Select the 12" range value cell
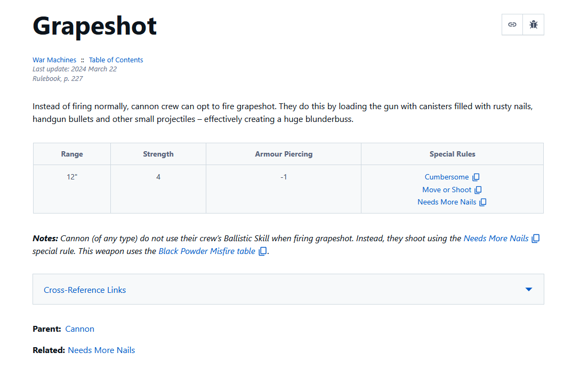 pos(72,189)
